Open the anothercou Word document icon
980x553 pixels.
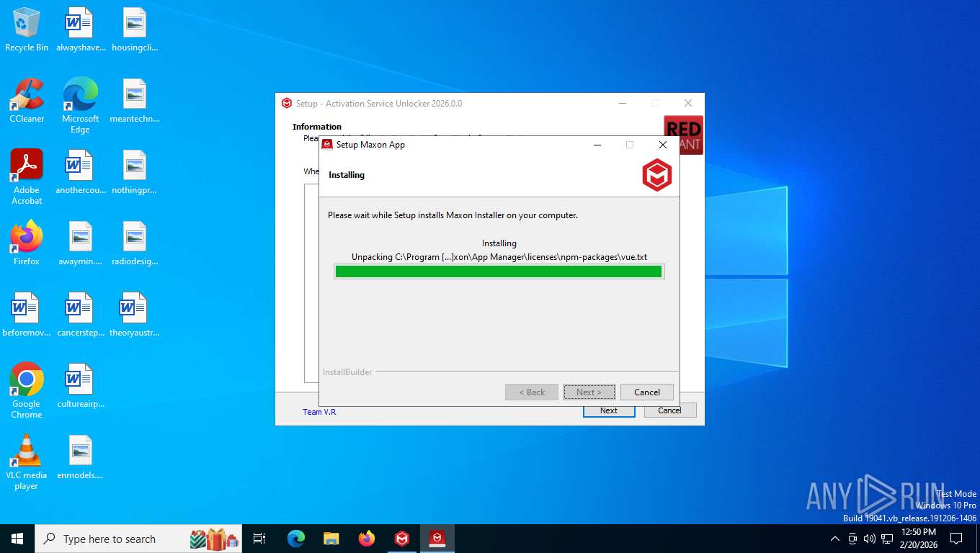80,172
